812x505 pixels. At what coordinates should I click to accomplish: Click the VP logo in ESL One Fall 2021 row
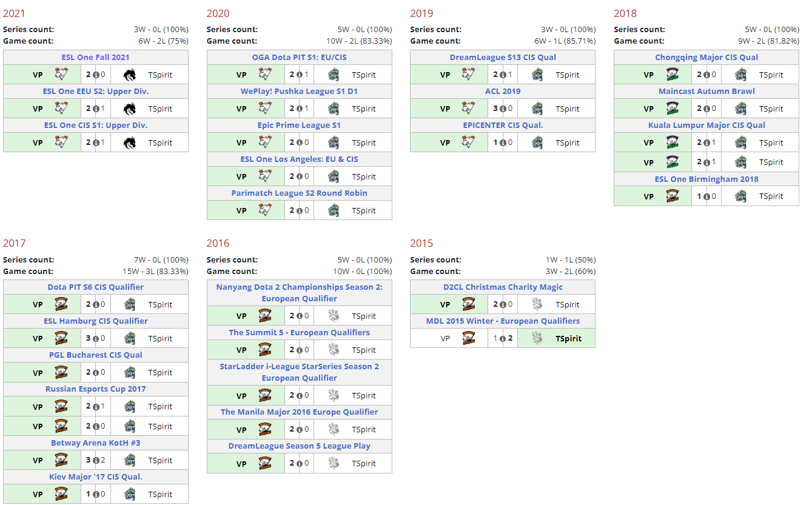61,75
